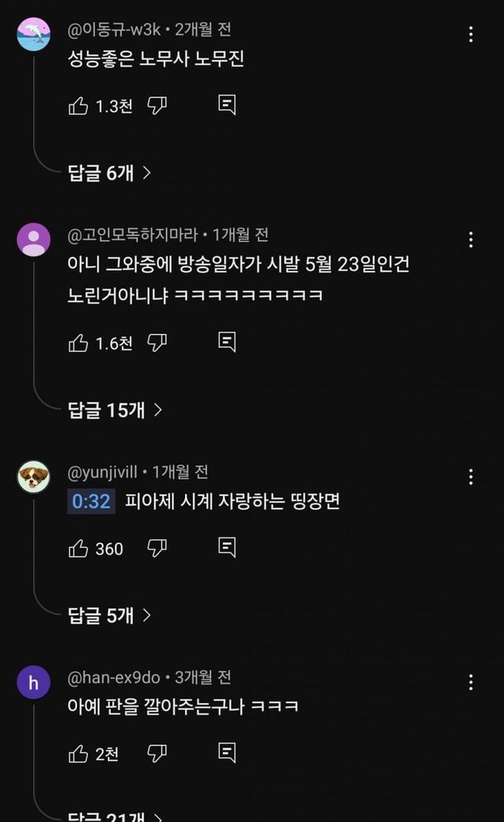Like the comment by @yunjivill

(x=79, y=549)
